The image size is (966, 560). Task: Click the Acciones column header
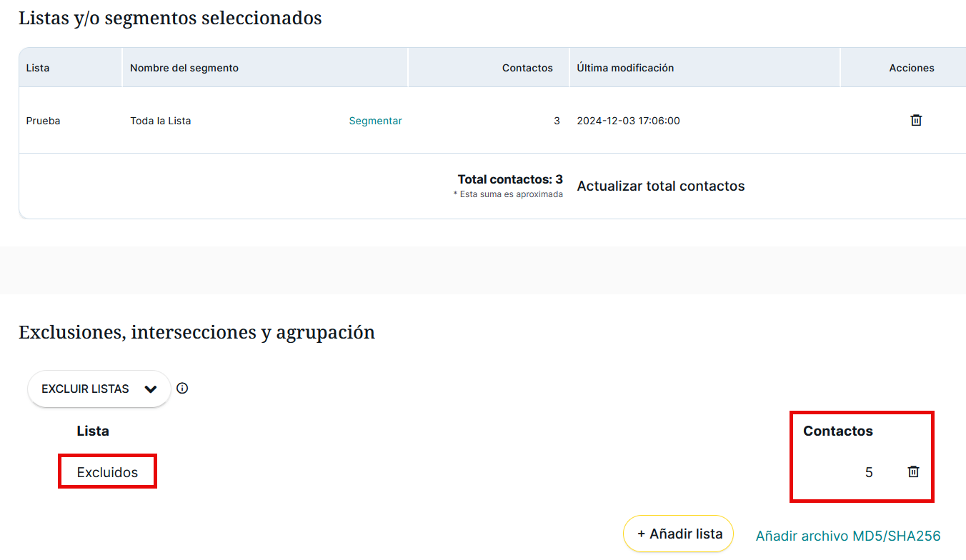pyautogui.click(x=911, y=68)
